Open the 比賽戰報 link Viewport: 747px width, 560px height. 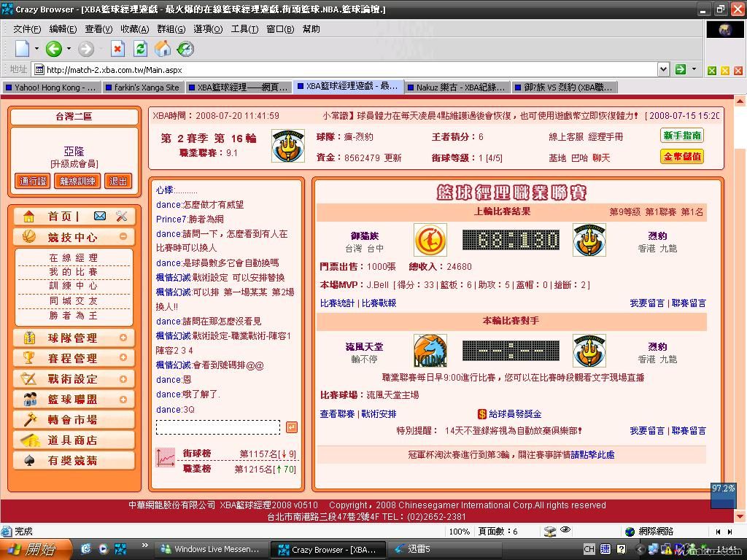(x=379, y=303)
